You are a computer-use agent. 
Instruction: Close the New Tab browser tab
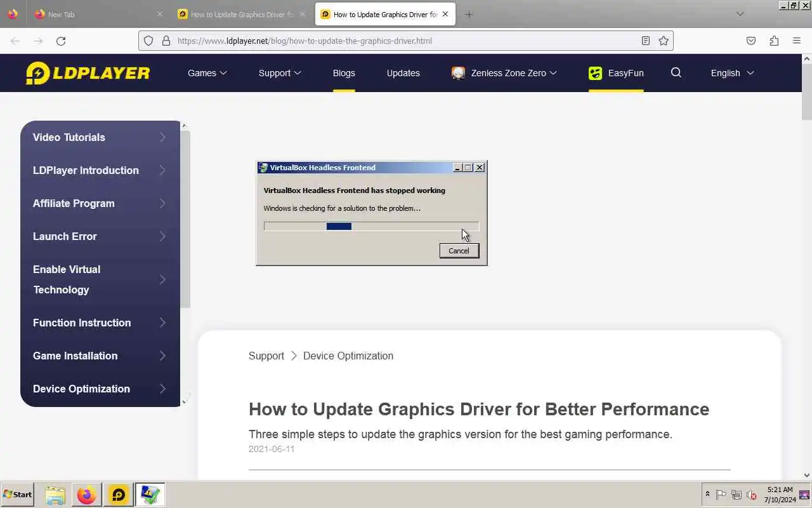pos(160,14)
